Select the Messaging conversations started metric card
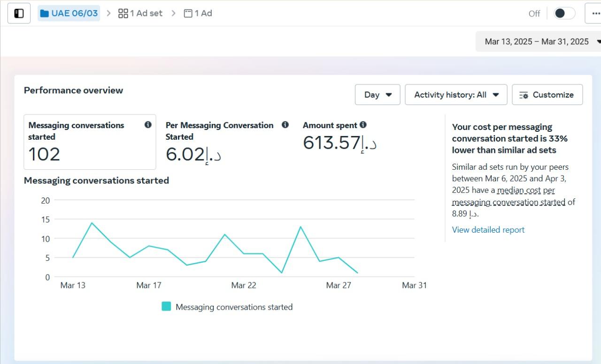Viewport: 601px width, 364px height. (x=90, y=142)
